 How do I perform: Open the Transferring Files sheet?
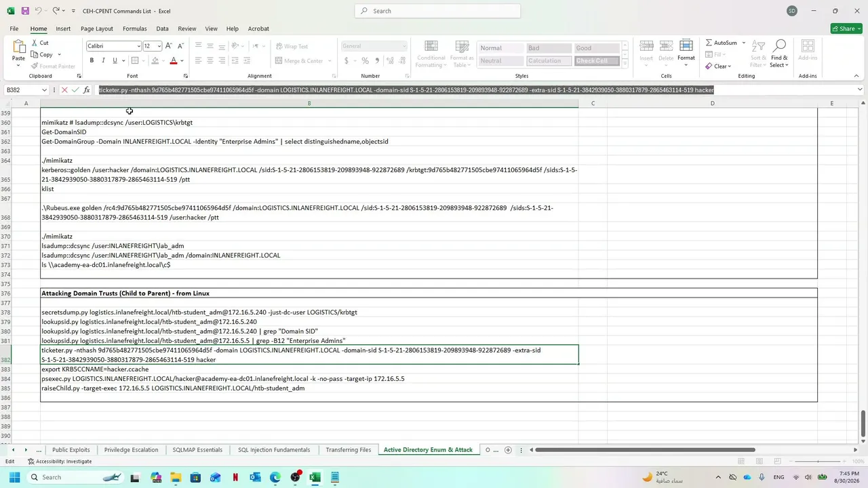tap(349, 450)
